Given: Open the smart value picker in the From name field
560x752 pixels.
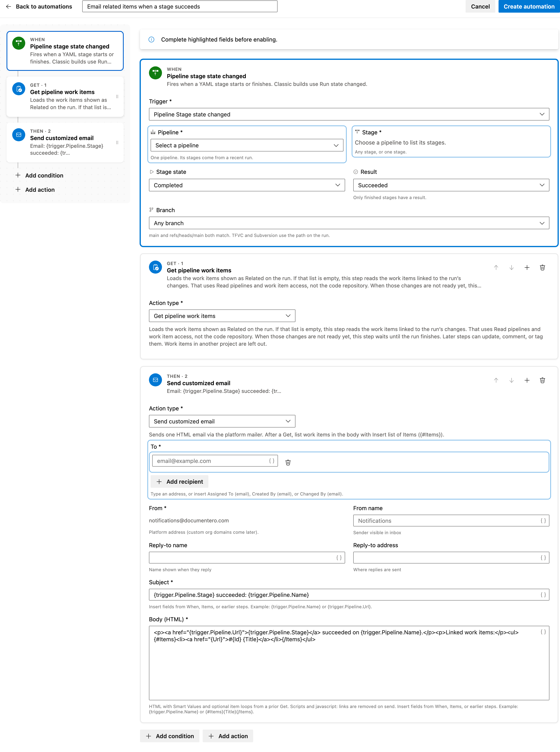Looking at the screenshot, I should 543,521.
